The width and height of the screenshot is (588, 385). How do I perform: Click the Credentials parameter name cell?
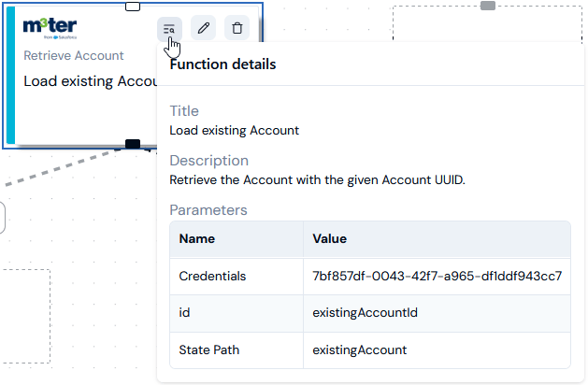237,276
